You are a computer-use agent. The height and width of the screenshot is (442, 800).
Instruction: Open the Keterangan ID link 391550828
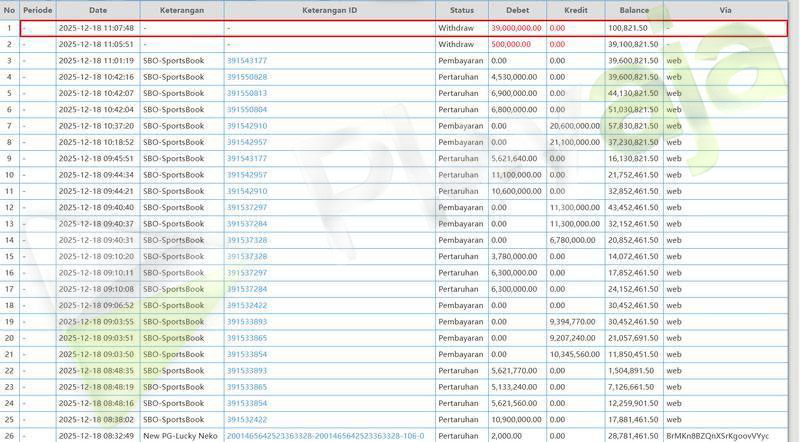247,77
